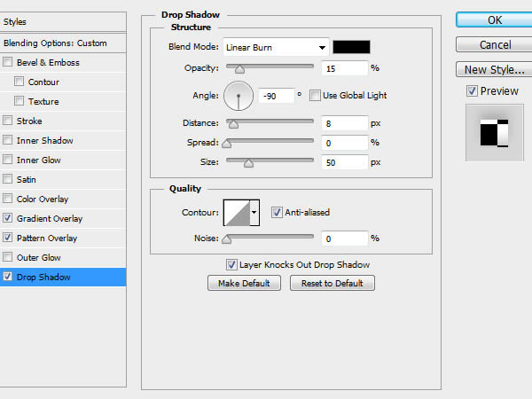Open the black shadow color swatch
Image resolution: width=532 pixels, height=399 pixels.
[x=351, y=47]
